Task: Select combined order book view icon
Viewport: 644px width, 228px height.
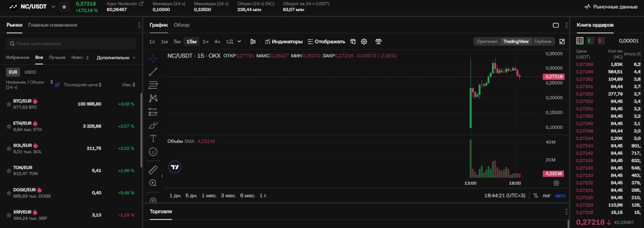Action: point(580,41)
